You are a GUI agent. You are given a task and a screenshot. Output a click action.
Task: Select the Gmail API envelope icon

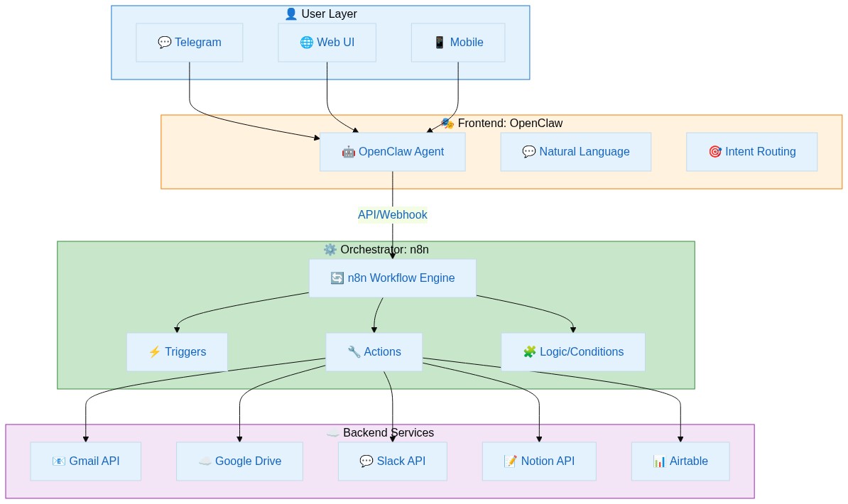[58, 461]
